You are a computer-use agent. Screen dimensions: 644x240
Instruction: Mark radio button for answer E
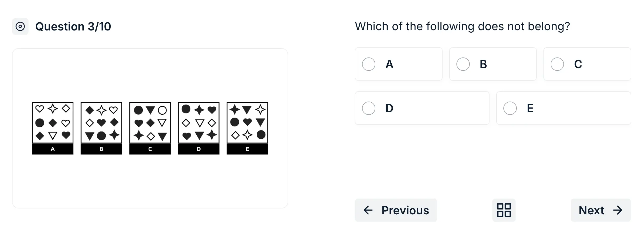pos(510,108)
